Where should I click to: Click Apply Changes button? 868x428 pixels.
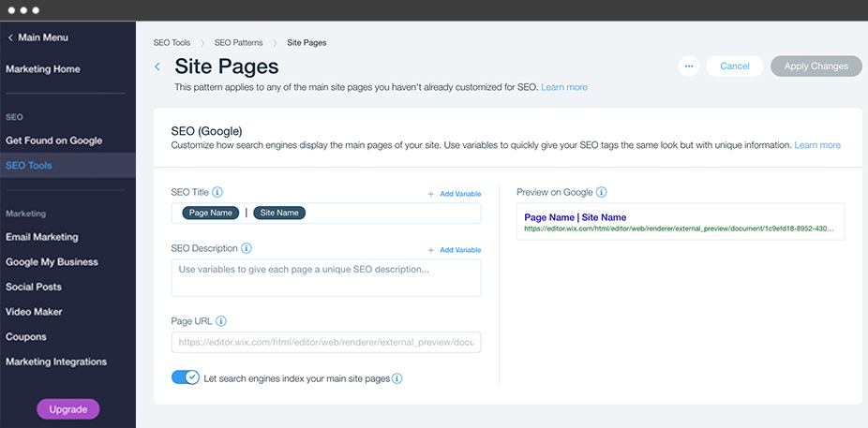click(x=816, y=66)
